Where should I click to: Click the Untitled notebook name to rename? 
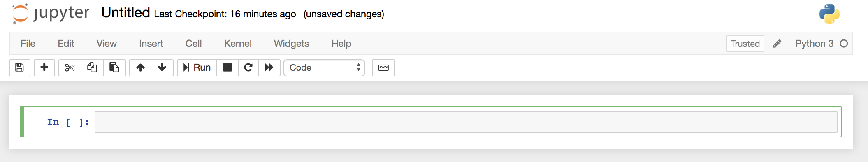point(125,13)
